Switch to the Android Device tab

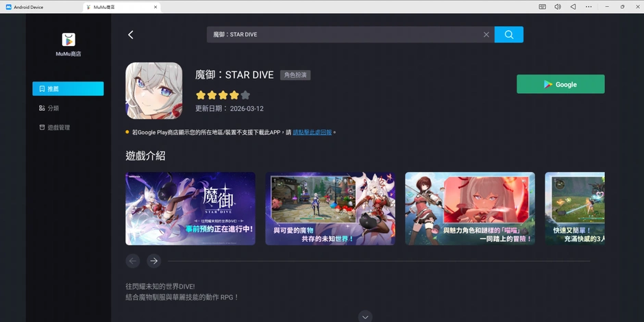pyautogui.click(x=25, y=7)
